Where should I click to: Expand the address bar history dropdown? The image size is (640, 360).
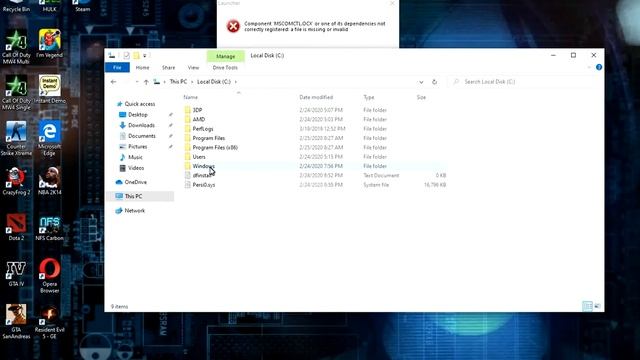pyautogui.click(x=421, y=82)
